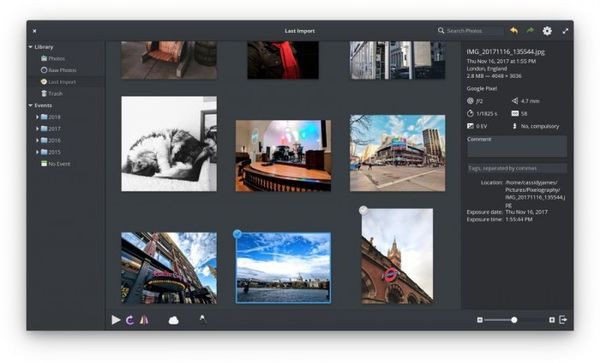
Task: Click the undo arrow in the header
Action: (x=514, y=30)
